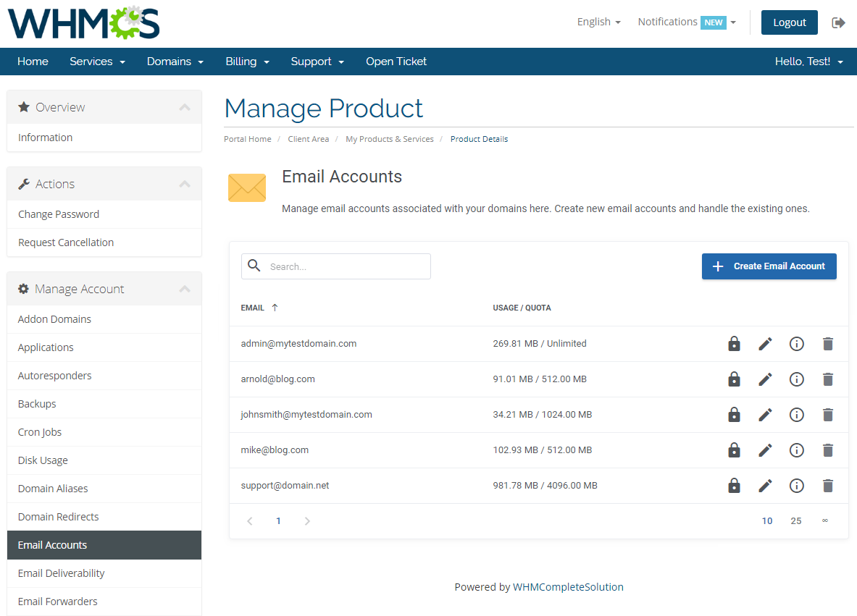Toggle EMAIL column sort order arrow
The width and height of the screenshot is (857, 616).
[x=274, y=307]
